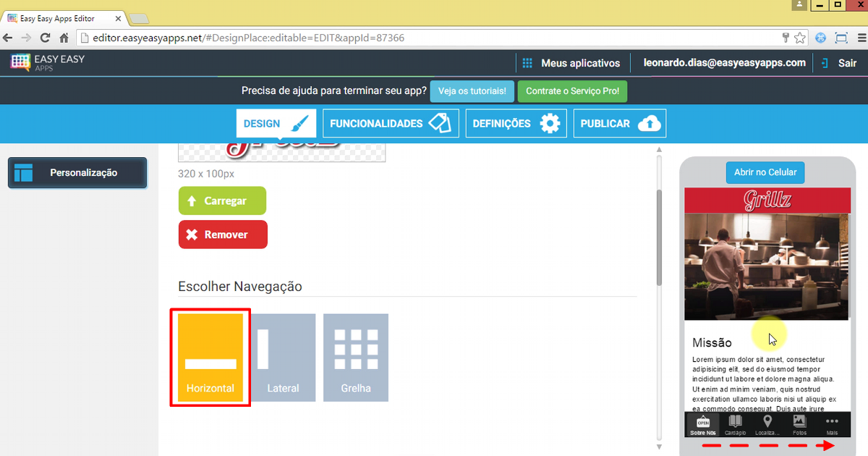Image resolution: width=868 pixels, height=456 pixels.
Task: Choose the Lateral navigation style
Action: (283, 357)
